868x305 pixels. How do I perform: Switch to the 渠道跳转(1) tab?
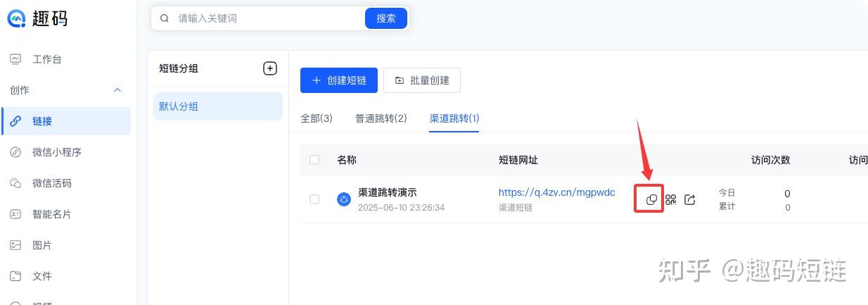click(x=454, y=118)
